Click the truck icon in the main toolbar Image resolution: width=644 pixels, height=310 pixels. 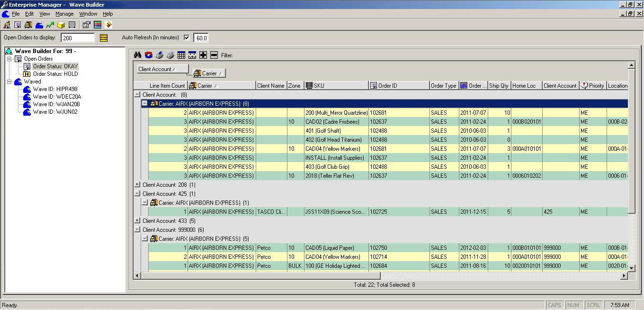(28, 25)
